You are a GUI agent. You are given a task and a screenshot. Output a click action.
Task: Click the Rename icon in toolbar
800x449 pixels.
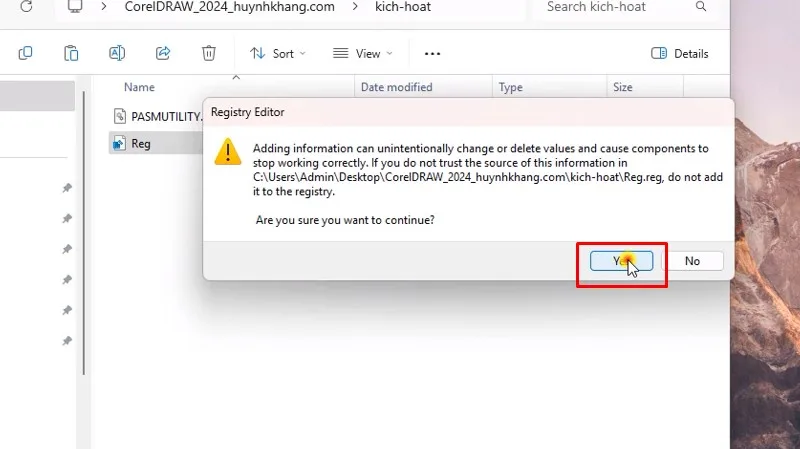coord(117,53)
